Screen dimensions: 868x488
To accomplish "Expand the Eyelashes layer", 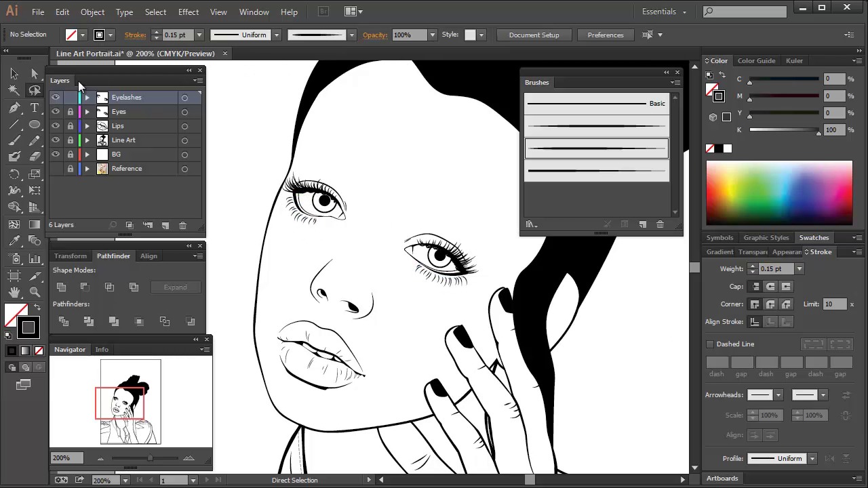I will tap(87, 98).
